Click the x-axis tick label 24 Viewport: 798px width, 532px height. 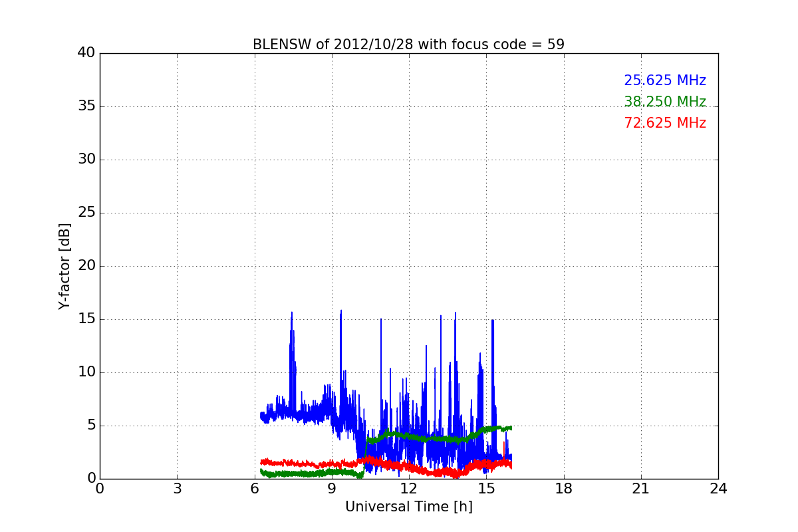[x=718, y=489]
